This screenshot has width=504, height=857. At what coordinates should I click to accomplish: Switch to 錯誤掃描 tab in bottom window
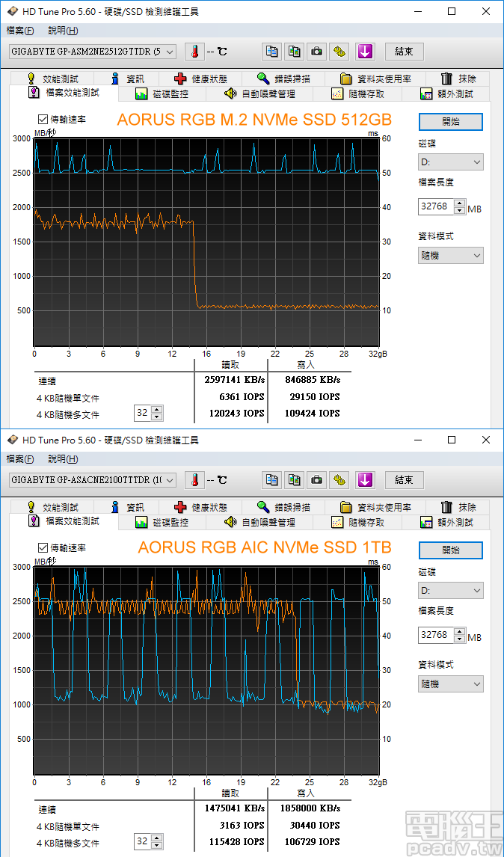(283, 507)
